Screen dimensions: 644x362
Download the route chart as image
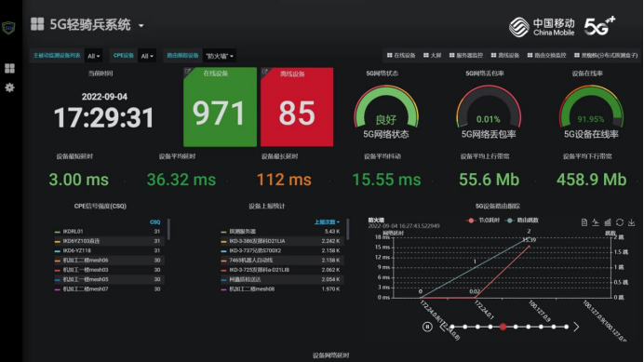tap(632, 222)
